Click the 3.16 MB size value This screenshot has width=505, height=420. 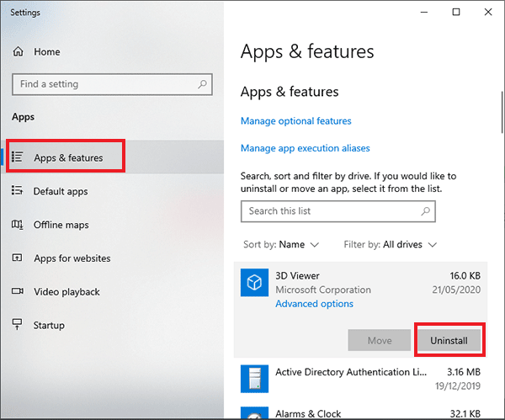pyautogui.click(x=464, y=372)
